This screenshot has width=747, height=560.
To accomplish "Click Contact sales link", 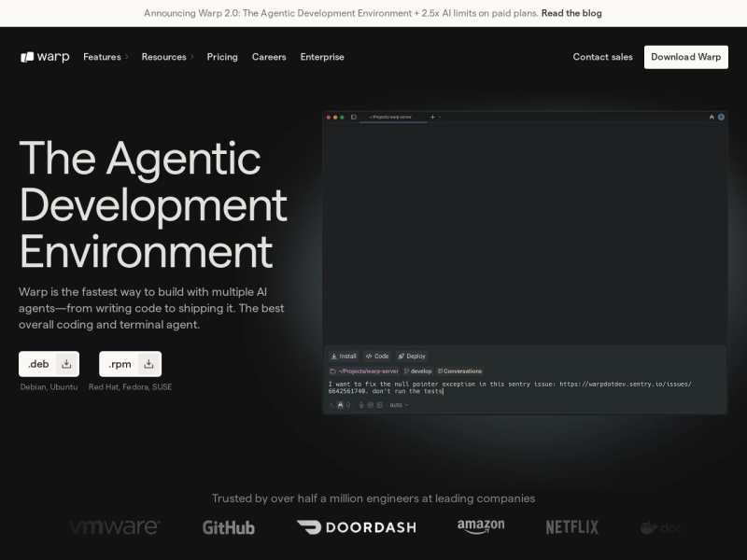I will pyautogui.click(x=602, y=57).
